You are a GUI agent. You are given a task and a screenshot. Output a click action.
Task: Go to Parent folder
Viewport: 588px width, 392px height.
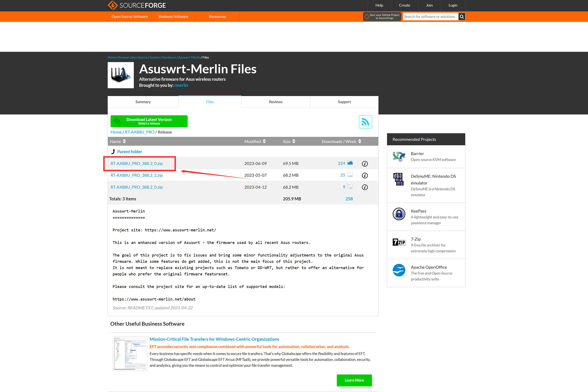(129, 152)
